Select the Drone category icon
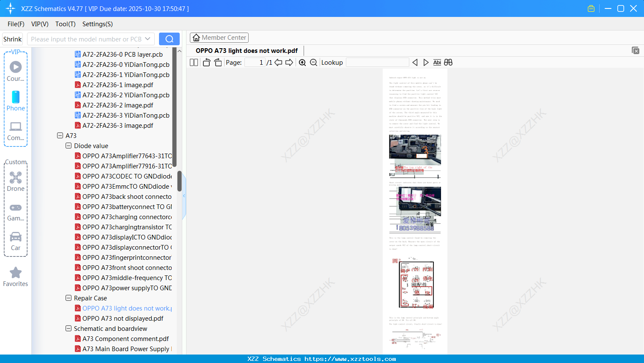644x363 pixels. (x=16, y=181)
